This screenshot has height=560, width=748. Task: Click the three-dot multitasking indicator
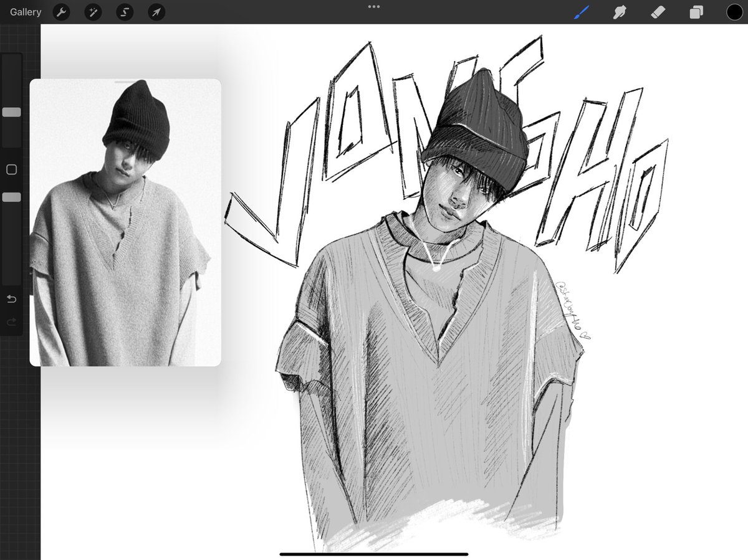[x=374, y=7]
